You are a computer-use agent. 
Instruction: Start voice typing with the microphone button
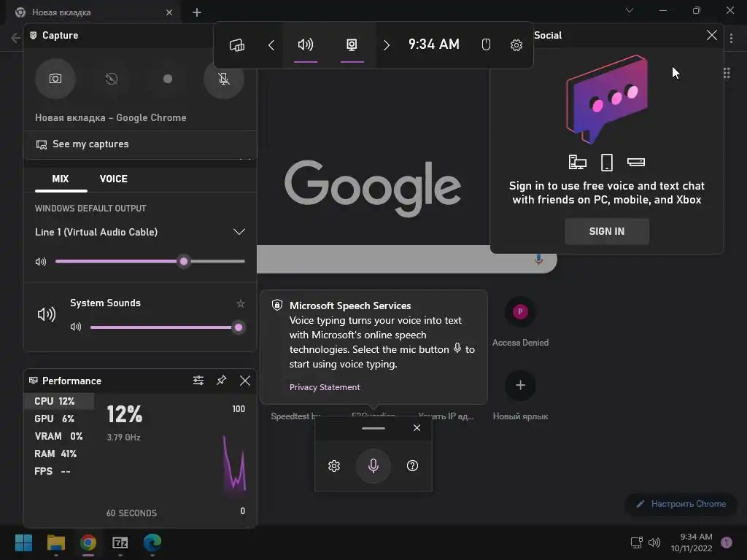click(373, 466)
